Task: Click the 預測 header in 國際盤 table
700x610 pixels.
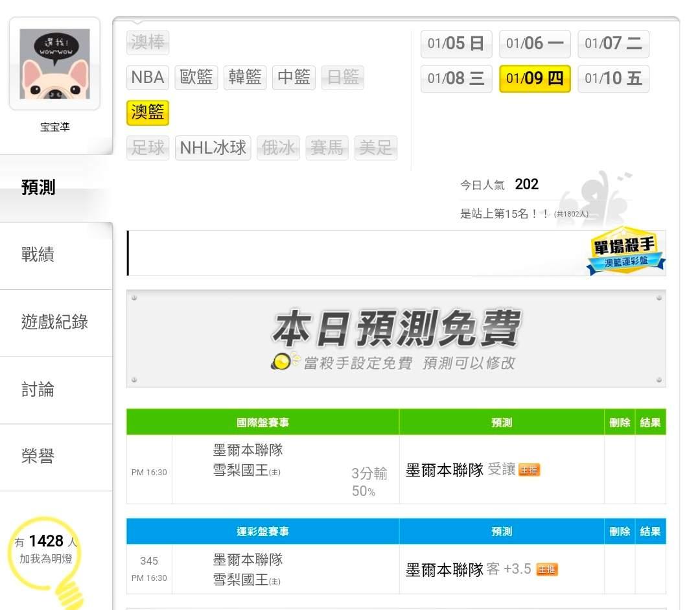Action: [x=501, y=423]
